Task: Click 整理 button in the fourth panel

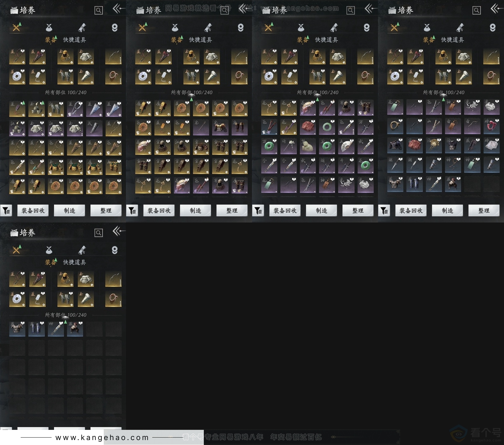Action: [484, 211]
